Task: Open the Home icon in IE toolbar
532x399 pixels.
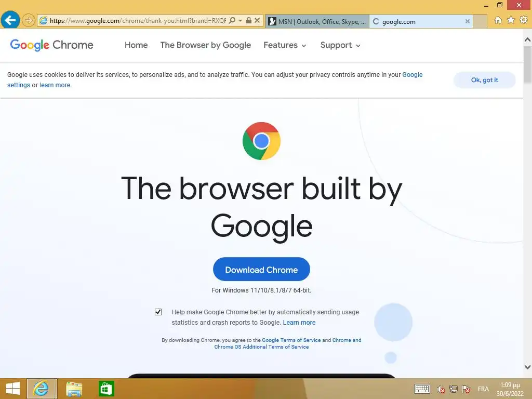Action: tap(498, 20)
